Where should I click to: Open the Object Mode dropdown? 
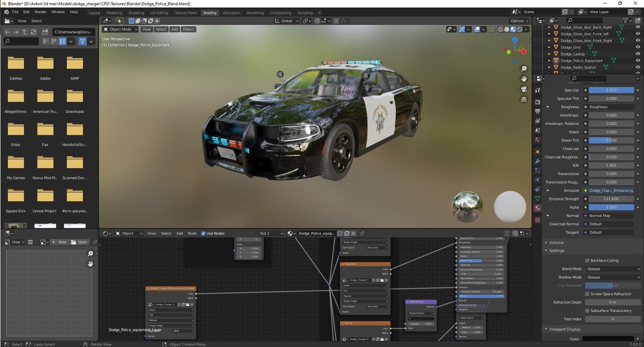click(x=120, y=29)
